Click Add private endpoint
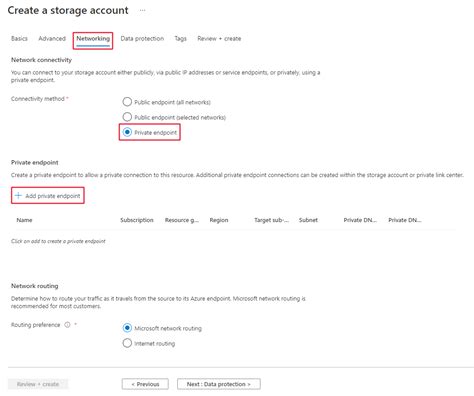The image size is (474, 396). [48, 196]
